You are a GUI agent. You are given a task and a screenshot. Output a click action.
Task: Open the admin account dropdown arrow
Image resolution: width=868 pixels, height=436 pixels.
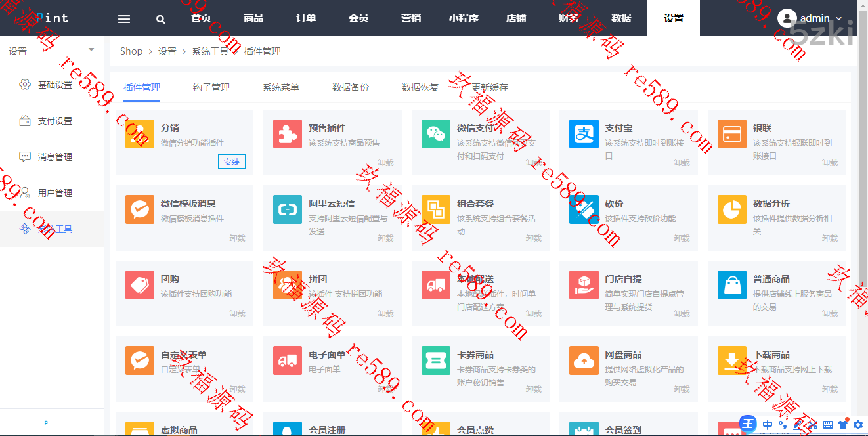coord(838,18)
